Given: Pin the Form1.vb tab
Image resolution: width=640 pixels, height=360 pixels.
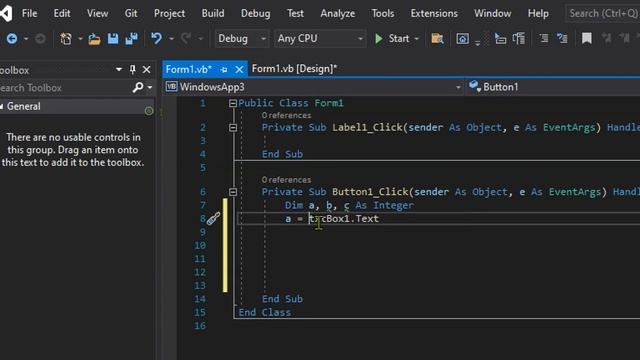Looking at the screenshot, I should pyautogui.click(x=224, y=70).
